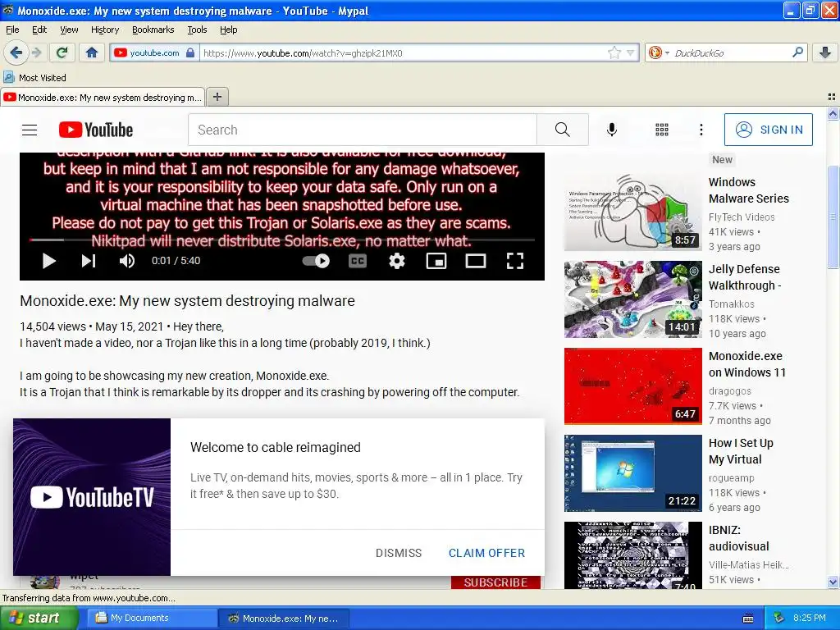Open the File menu

(x=12, y=30)
